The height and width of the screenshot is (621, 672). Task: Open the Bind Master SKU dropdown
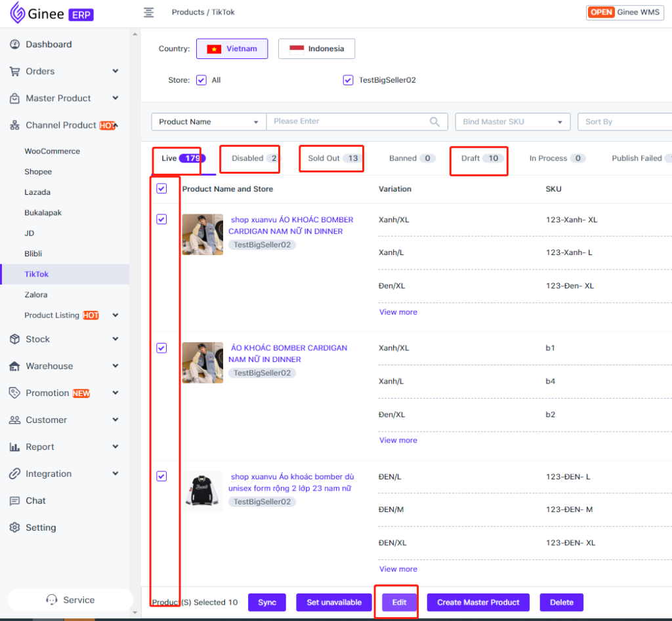pos(513,121)
